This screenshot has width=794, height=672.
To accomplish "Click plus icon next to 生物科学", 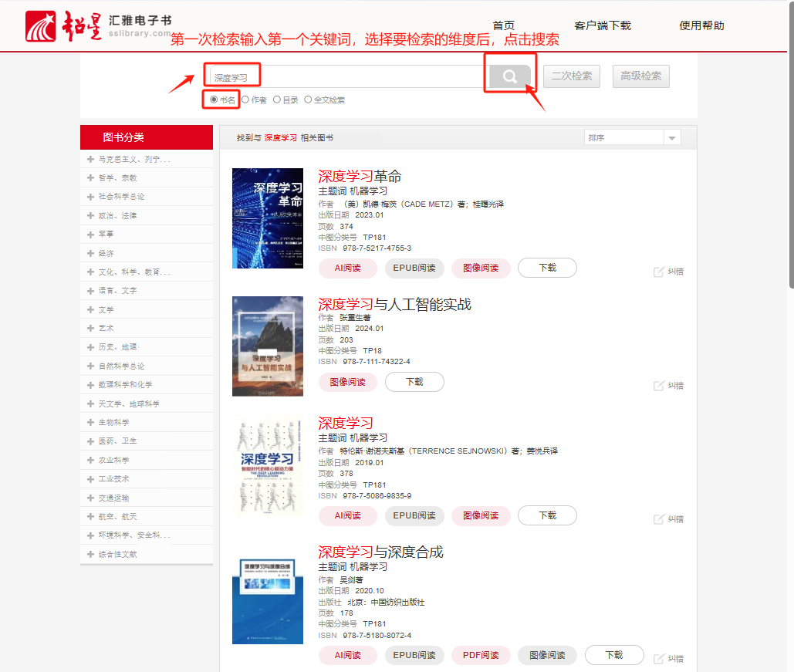I will point(91,422).
